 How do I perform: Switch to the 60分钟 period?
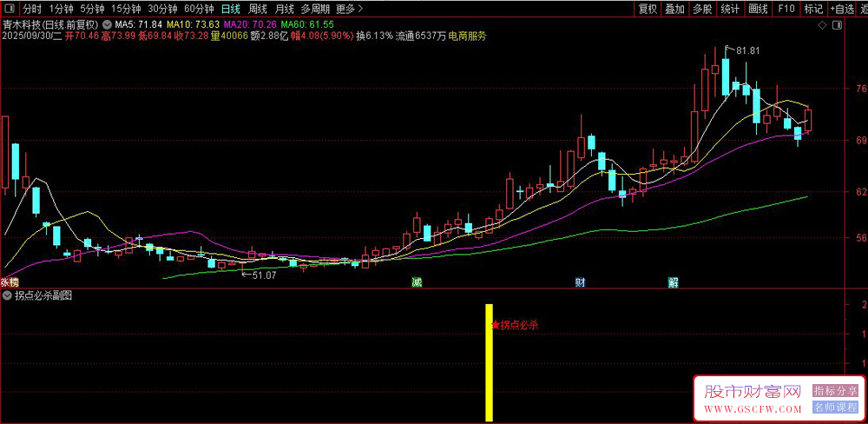point(200,9)
